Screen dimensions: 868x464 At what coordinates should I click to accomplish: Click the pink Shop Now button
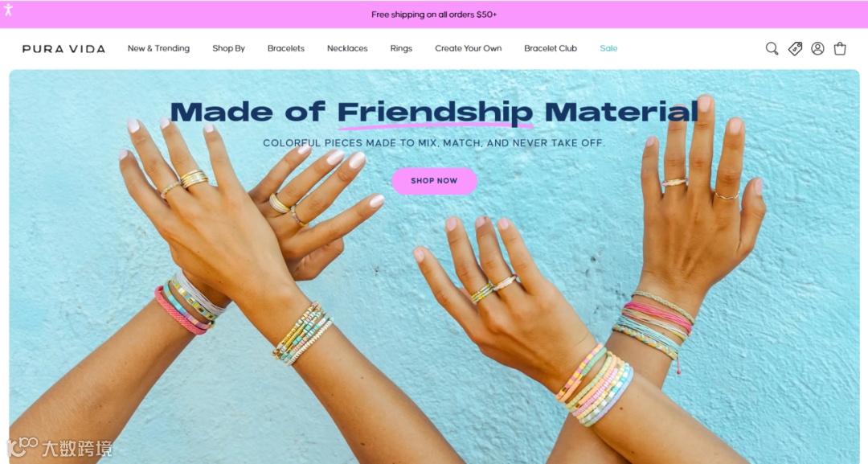click(x=434, y=180)
